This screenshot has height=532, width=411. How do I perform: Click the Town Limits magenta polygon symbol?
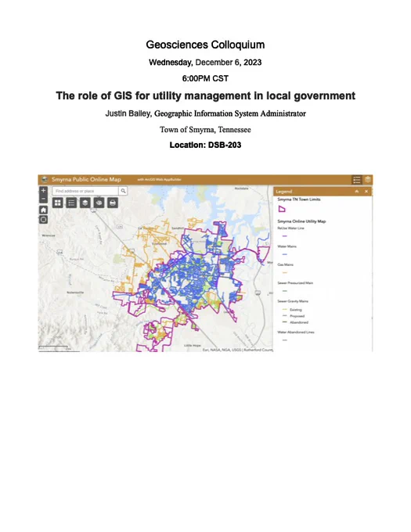click(x=282, y=209)
